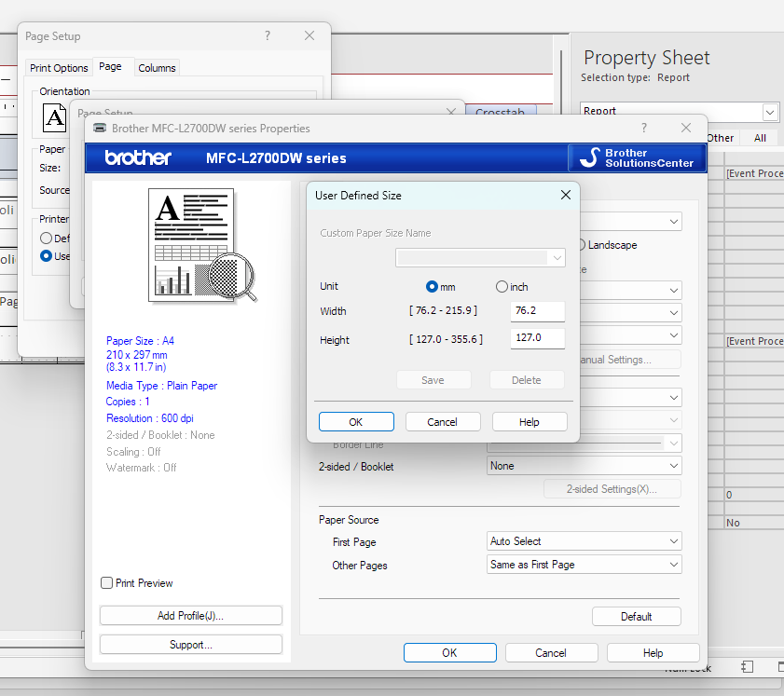This screenshot has width=784, height=696.
Task: Open the First Page paper source dropdown
Action: pos(584,541)
